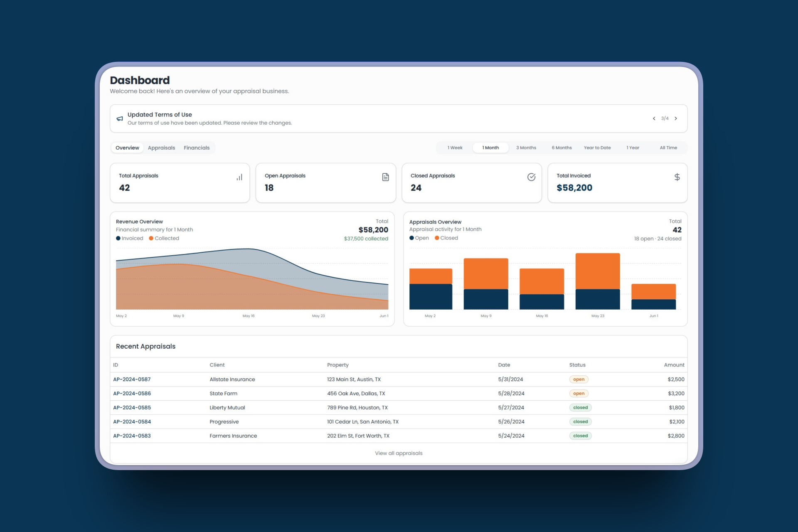The image size is (798, 532).
Task: Click the Amount column header
Action: point(674,365)
